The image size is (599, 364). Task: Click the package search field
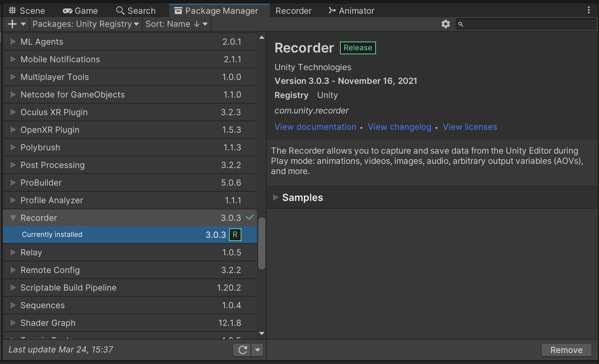tap(527, 24)
